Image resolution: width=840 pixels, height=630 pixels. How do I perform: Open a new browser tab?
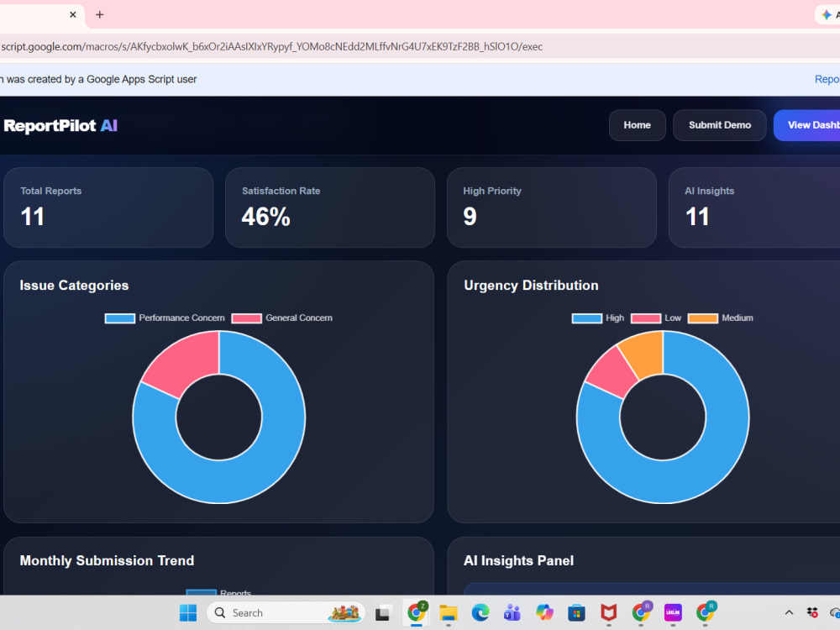tap(100, 14)
